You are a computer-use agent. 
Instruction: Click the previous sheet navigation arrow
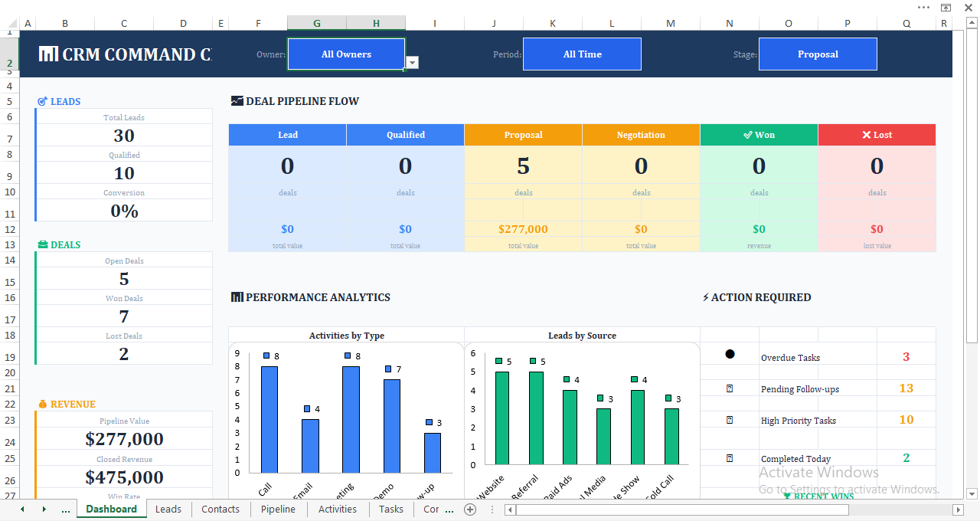click(22, 510)
